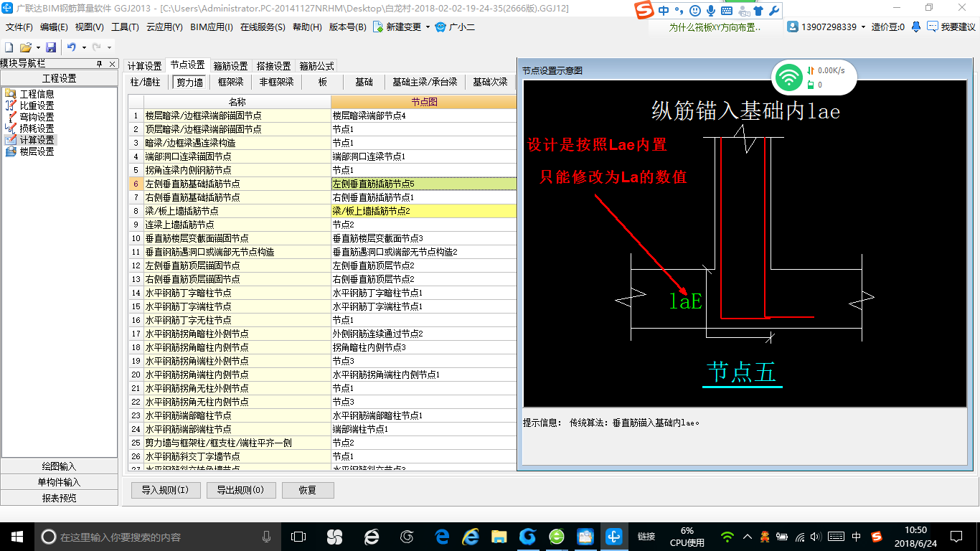Click the New file icon in toolbar
The image size is (980, 551).
click(x=9, y=47)
